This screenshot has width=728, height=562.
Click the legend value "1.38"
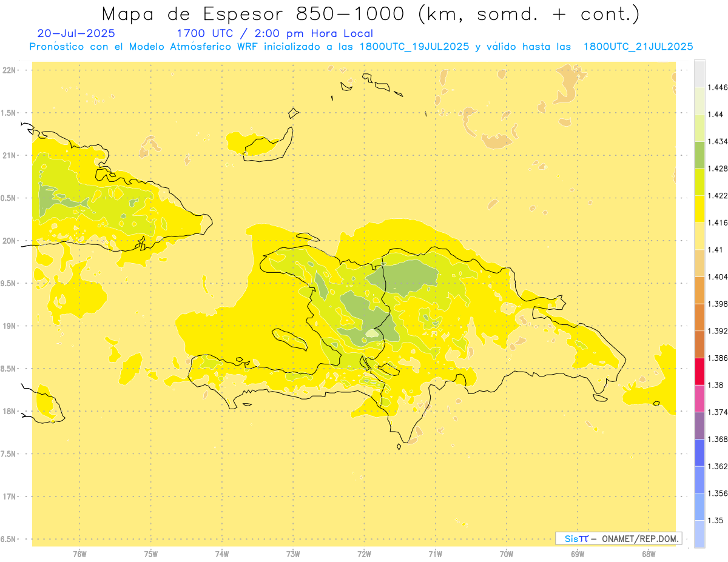[716, 385]
